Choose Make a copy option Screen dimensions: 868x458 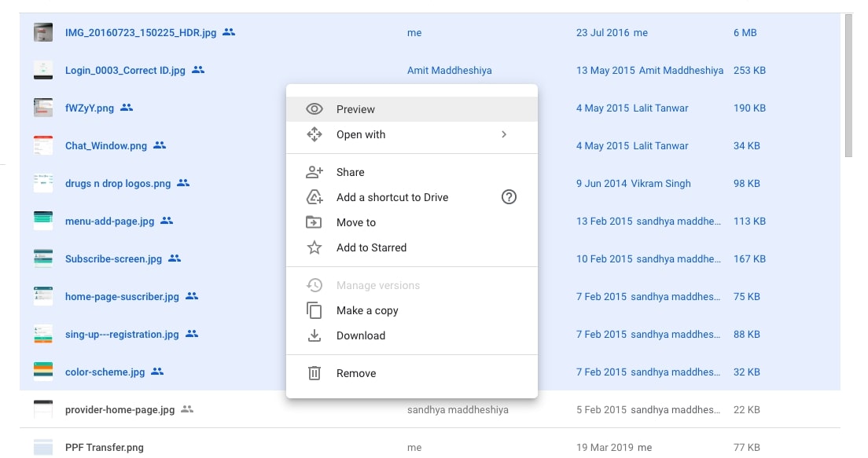point(412,310)
